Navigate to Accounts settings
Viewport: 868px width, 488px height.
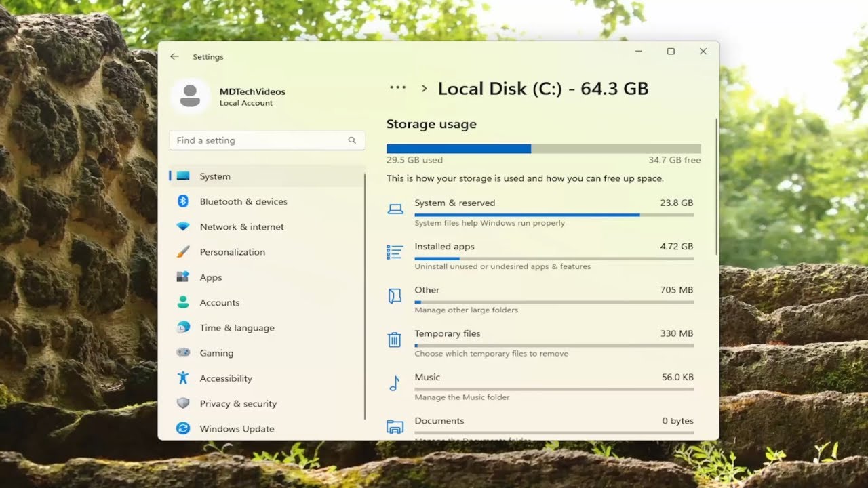(267, 302)
